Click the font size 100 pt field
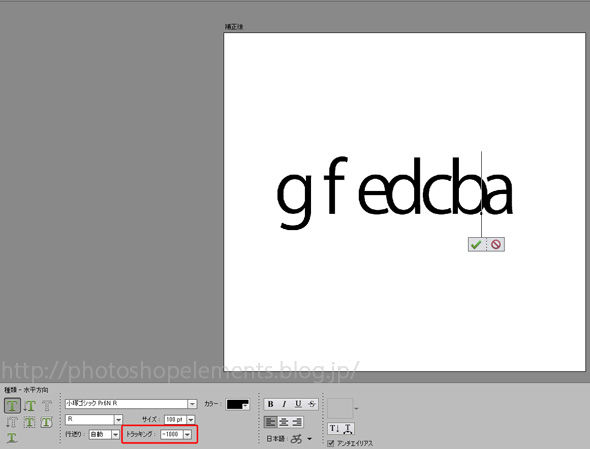The height and width of the screenshot is (449, 590). pyautogui.click(x=175, y=420)
